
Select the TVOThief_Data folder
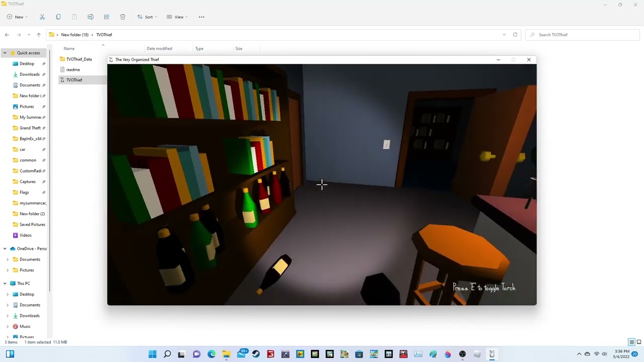pos(79,59)
